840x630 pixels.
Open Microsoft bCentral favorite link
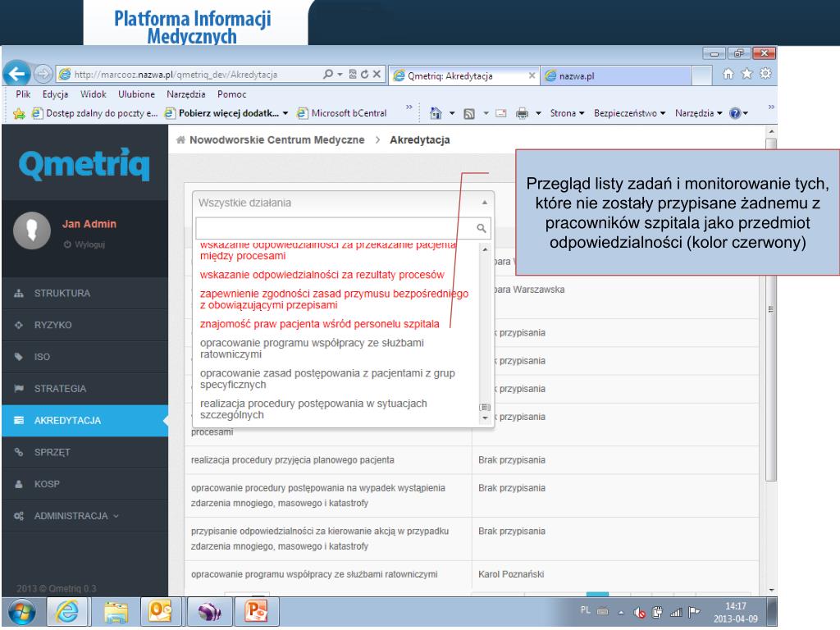tap(343, 113)
